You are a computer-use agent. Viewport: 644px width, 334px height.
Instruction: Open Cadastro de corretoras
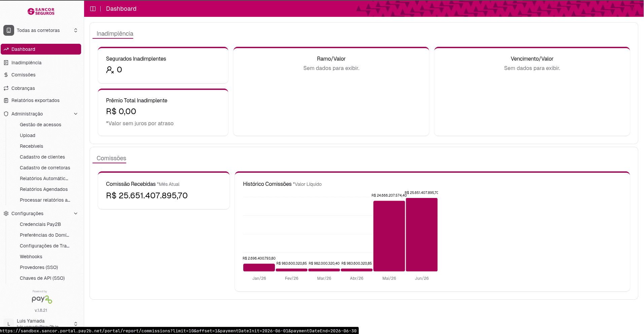[x=45, y=168]
